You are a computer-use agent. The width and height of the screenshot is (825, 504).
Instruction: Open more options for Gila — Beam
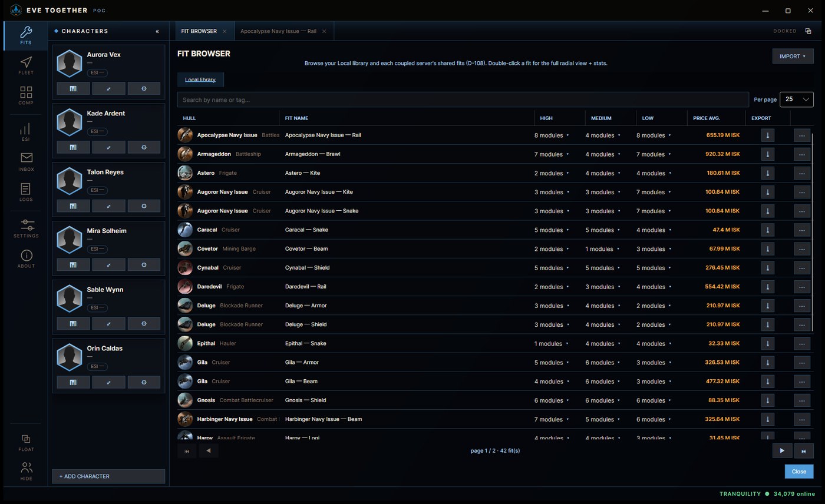801,382
